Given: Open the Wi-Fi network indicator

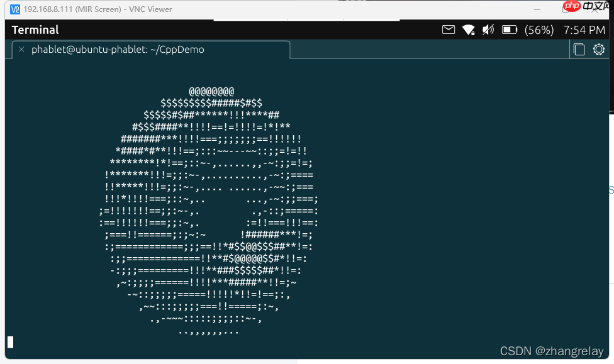Looking at the screenshot, I should (x=468, y=30).
